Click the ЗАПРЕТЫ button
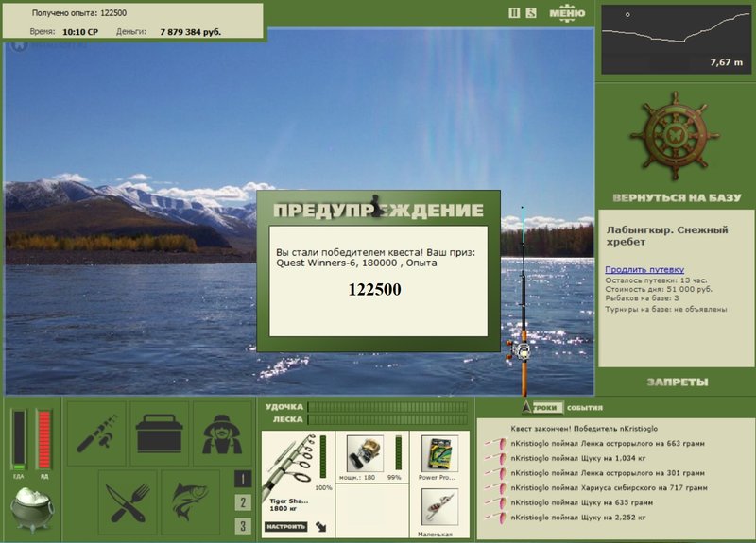 pyautogui.click(x=678, y=382)
